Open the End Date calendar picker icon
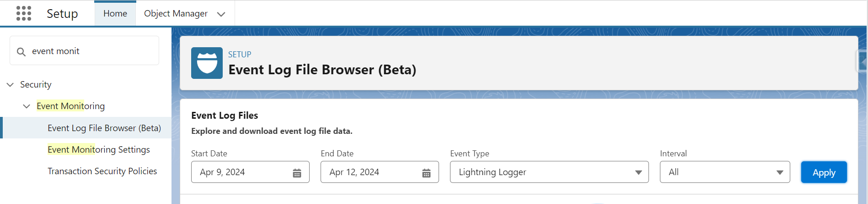The height and width of the screenshot is (204, 868). [426, 173]
